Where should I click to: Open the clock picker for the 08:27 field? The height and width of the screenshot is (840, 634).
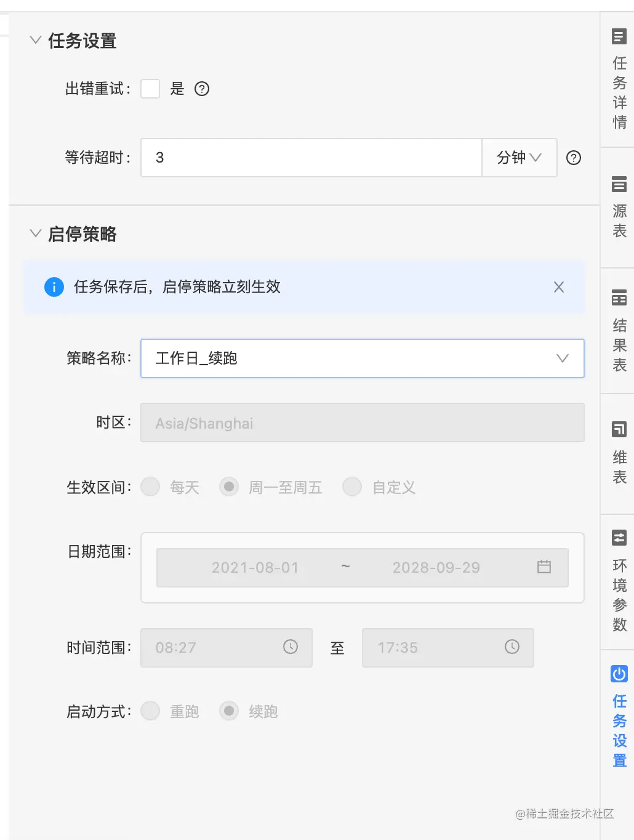pyautogui.click(x=290, y=647)
